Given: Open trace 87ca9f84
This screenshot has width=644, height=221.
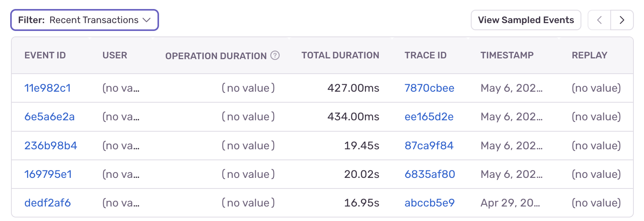Looking at the screenshot, I should pyautogui.click(x=429, y=146).
